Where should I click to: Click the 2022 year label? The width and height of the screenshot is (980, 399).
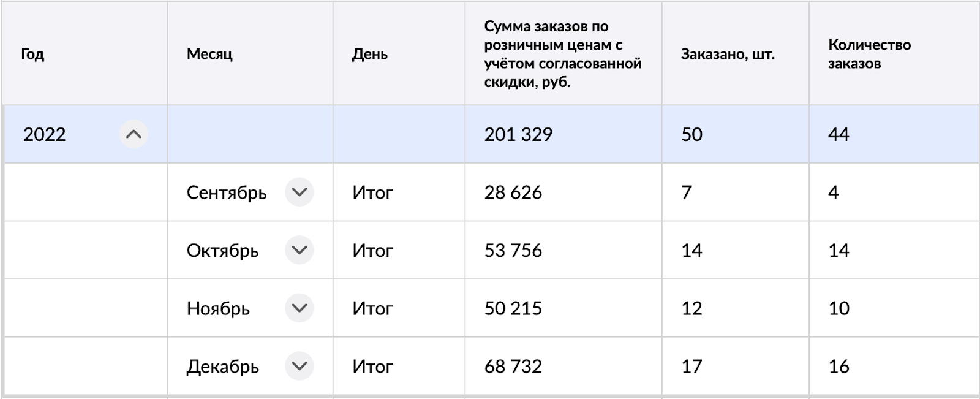tap(45, 134)
